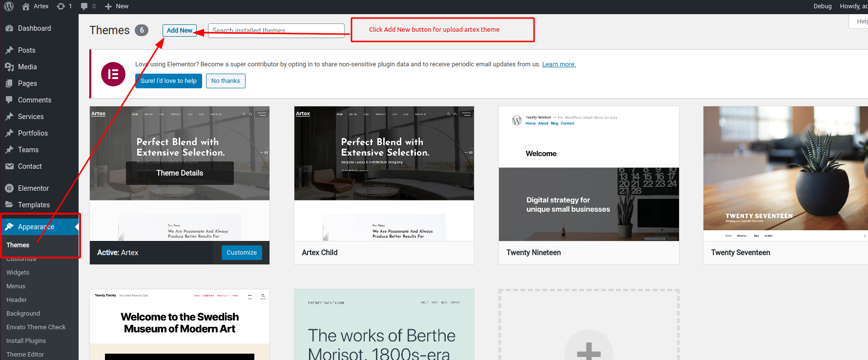This screenshot has width=868, height=360.
Task: Click the Elementor logo in notice
Action: pyautogui.click(x=113, y=74)
